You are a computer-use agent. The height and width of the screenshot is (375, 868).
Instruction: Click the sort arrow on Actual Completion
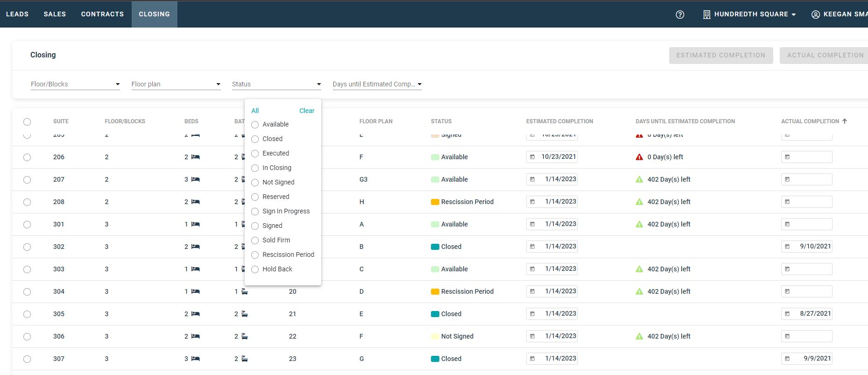[x=845, y=121]
